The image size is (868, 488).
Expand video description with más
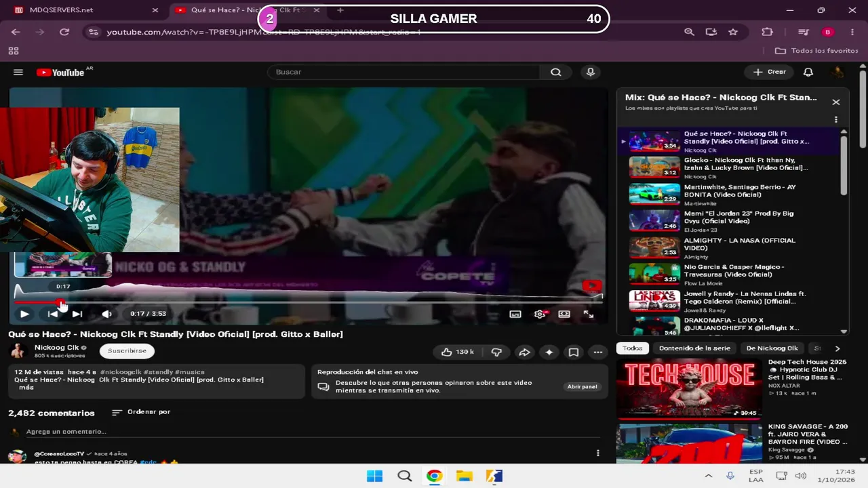click(26, 388)
